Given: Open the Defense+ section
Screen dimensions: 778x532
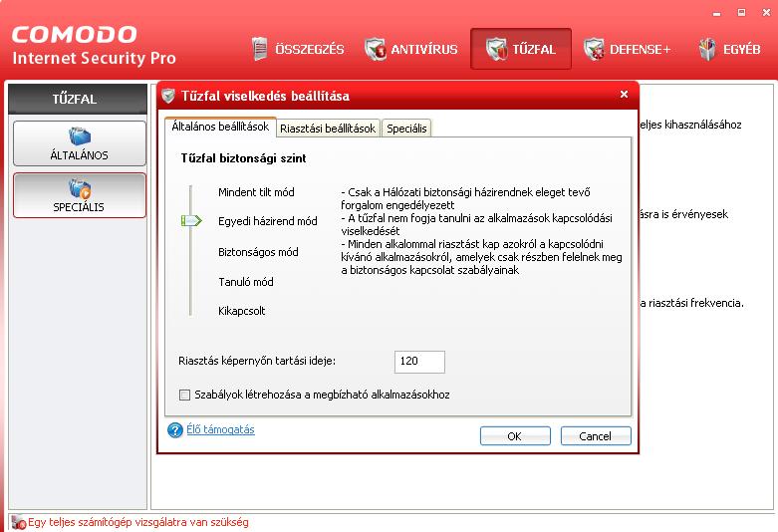Looking at the screenshot, I should (628, 49).
